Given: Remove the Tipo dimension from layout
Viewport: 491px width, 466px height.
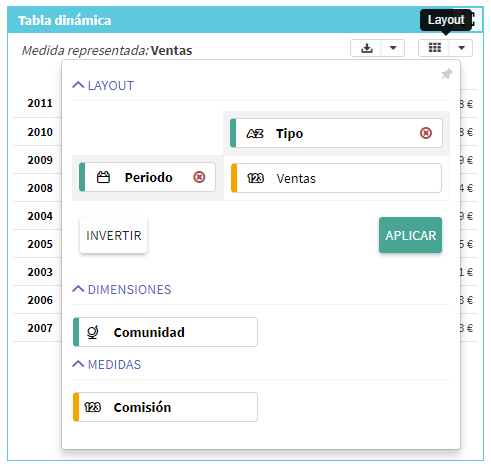Looking at the screenshot, I should tap(426, 133).
